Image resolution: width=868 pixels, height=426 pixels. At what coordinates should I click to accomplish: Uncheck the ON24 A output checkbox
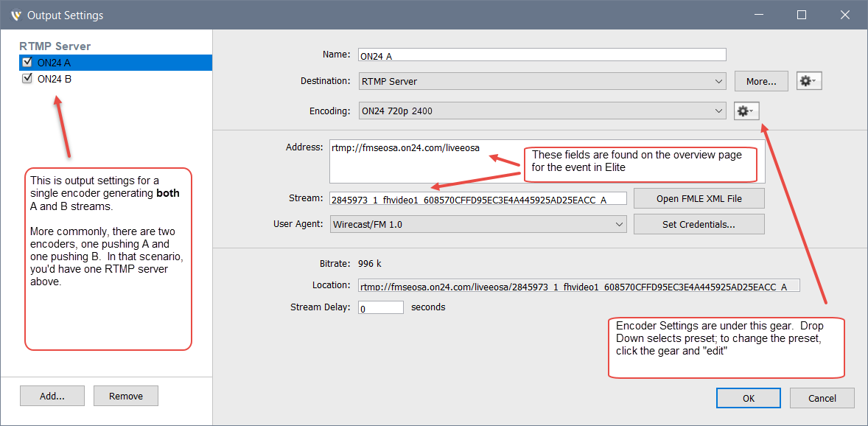[27, 62]
